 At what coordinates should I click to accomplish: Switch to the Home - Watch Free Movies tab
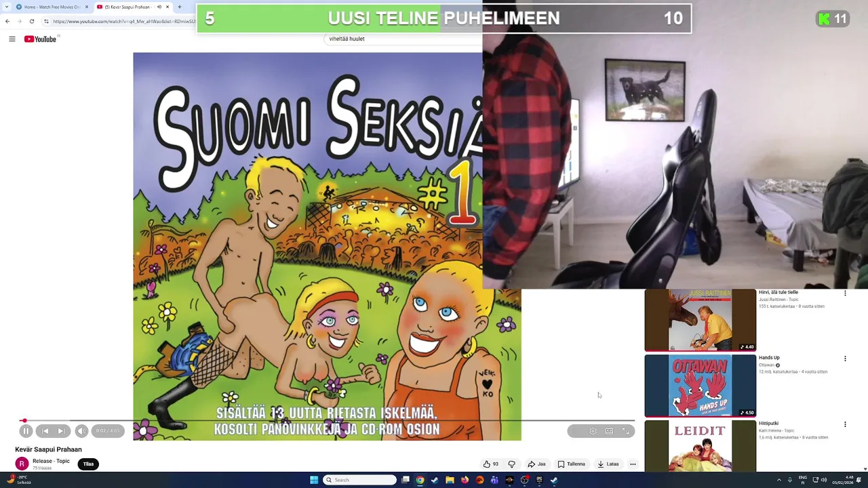tap(52, 7)
